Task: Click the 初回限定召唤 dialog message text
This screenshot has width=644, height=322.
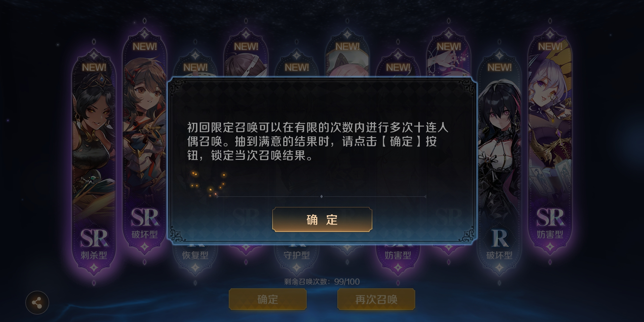Action: pyautogui.click(x=318, y=141)
